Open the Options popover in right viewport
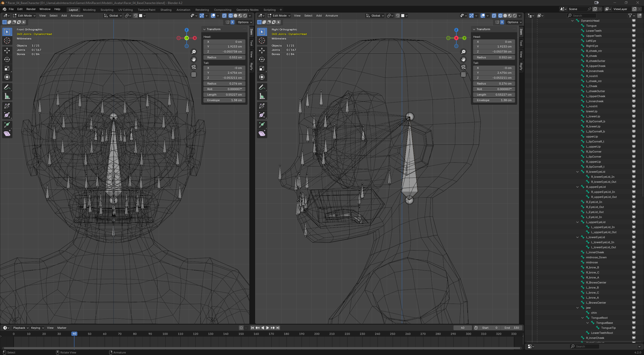The width and height of the screenshot is (644, 355). [514, 22]
